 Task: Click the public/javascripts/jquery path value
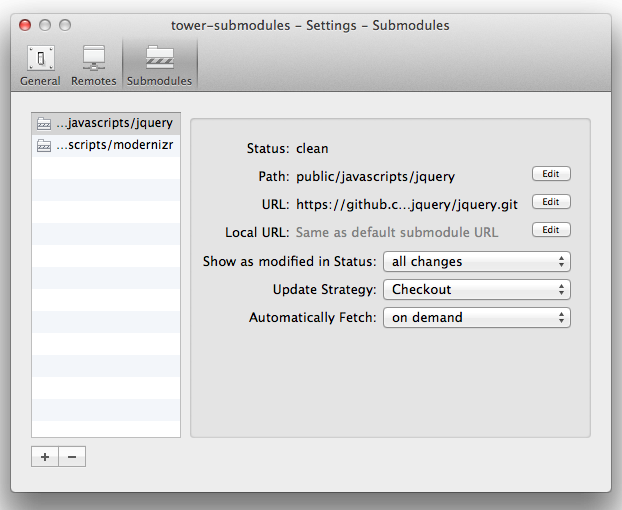tap(375, 176)
